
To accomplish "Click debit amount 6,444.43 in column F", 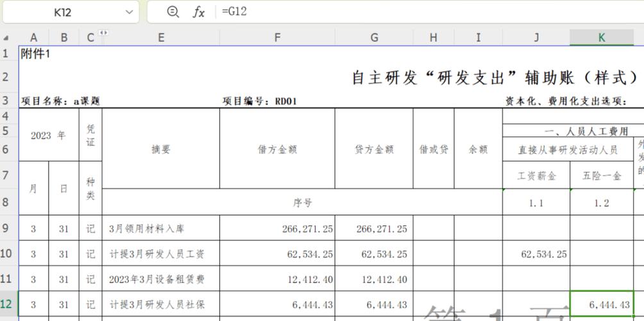I will point(277,304).
